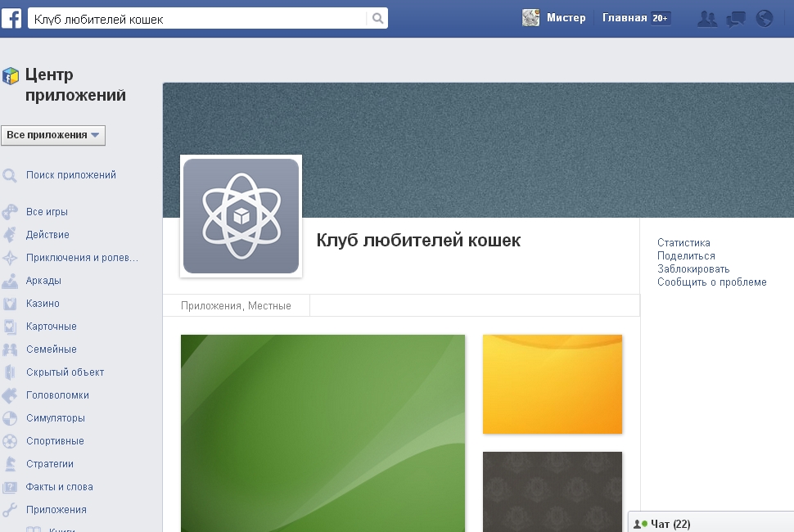This screenshot has width=794, height=532.
Task: Click the Спортивные soccer ball icon
Action: click(10, 441)
